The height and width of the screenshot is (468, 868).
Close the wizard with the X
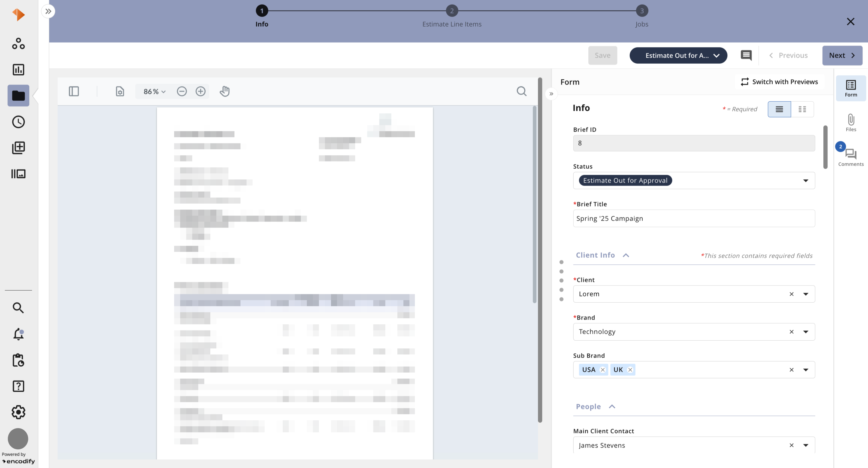point(851,21)
